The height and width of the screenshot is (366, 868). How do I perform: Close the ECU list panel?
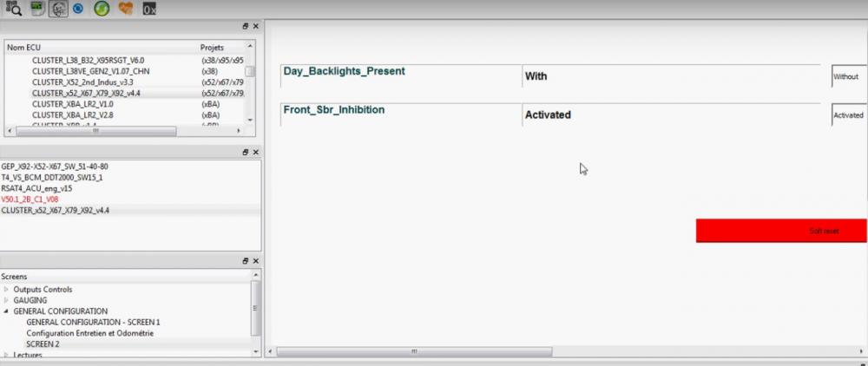tap(256, 27)
